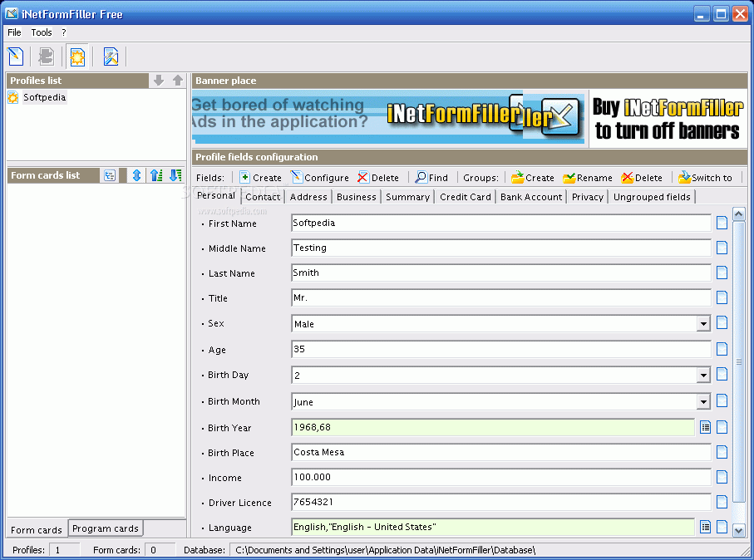754x560 pixels.
Task: Switch to the Address tab
Action: pyautogui.click(x=308, y=197)
